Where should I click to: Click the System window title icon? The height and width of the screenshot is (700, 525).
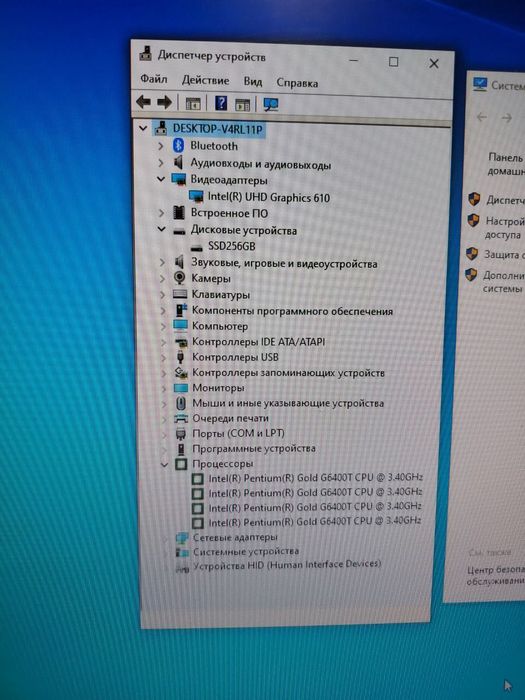click(x=480, y=84)
